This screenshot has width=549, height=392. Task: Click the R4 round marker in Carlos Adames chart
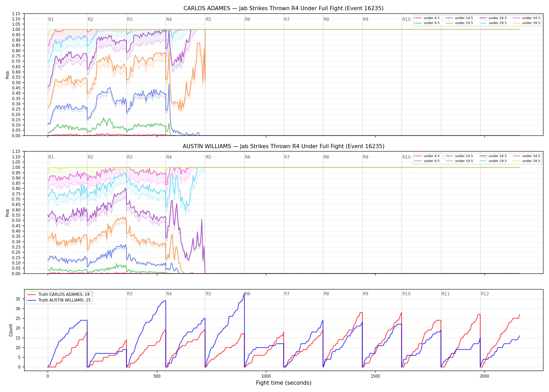point(169,19)
